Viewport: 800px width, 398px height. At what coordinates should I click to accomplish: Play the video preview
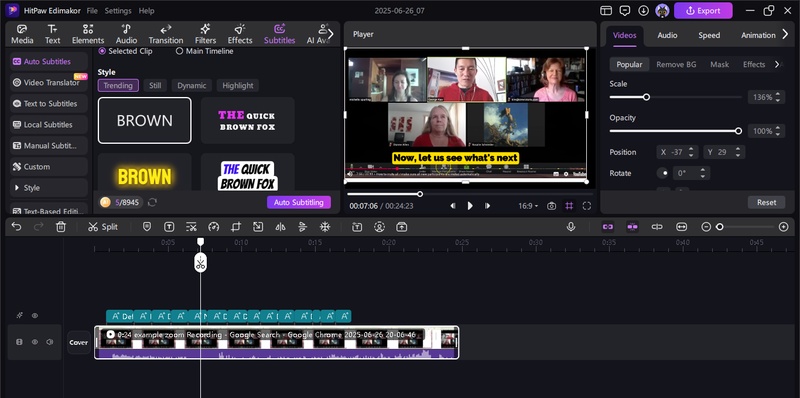tap(470, 206)
